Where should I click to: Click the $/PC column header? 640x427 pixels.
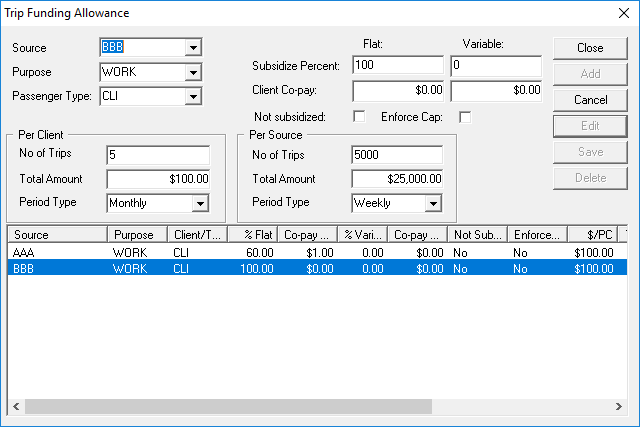[x=592, y=235]
